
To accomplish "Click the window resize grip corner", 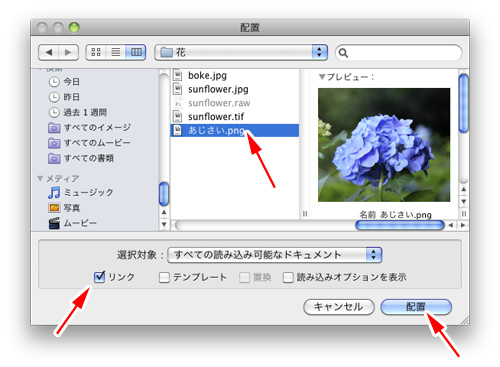I will tap(465, 321).
